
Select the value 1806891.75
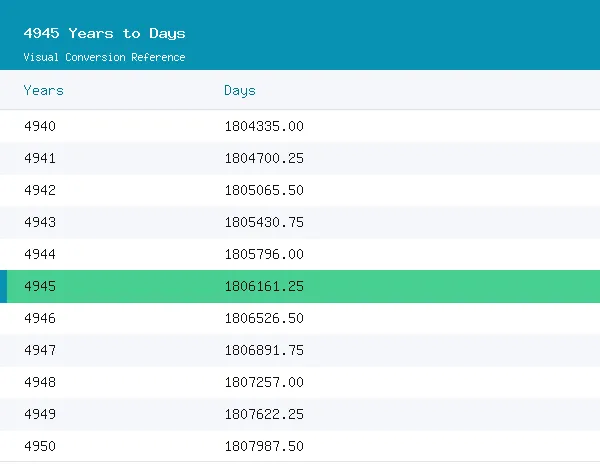point(264,350)
